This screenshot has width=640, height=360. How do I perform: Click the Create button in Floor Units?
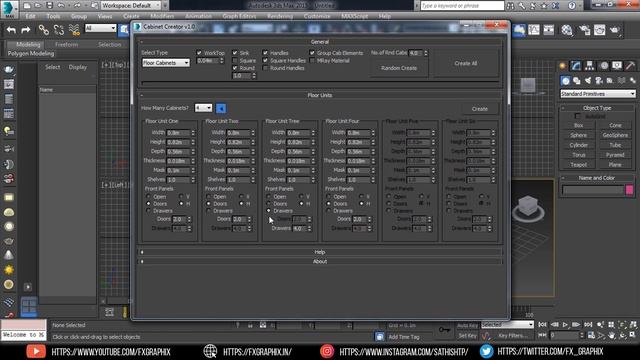click(480, 109)
